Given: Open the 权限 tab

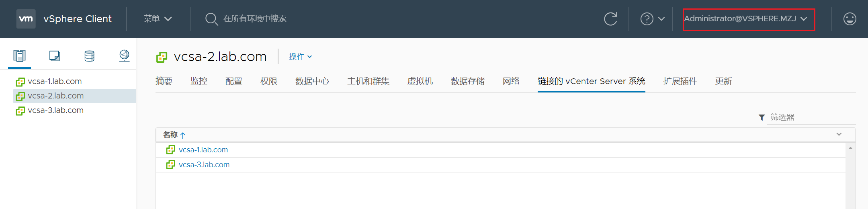Looking at the screenshot, I should [x=269, y=81].
